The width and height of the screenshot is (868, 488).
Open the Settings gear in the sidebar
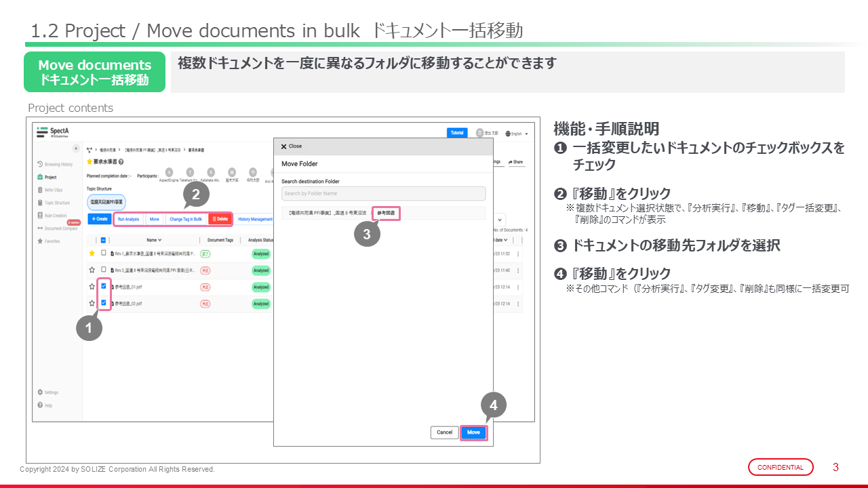(x=41, y=392)
